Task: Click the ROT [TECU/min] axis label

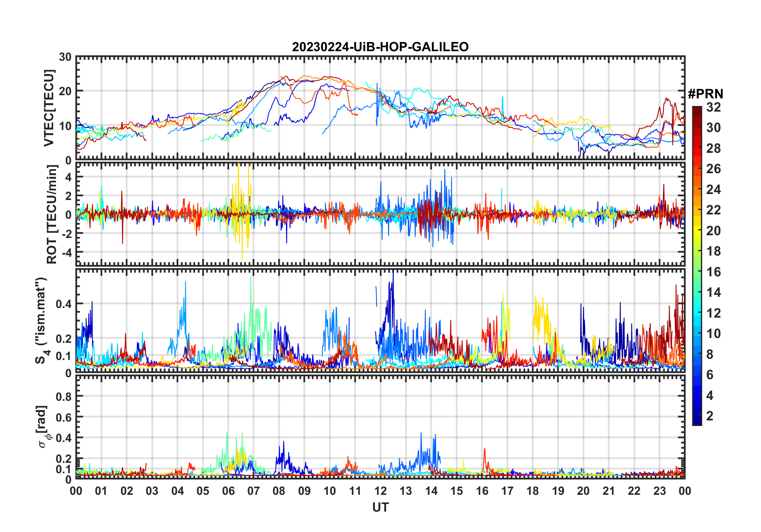Action: [52, 214]
